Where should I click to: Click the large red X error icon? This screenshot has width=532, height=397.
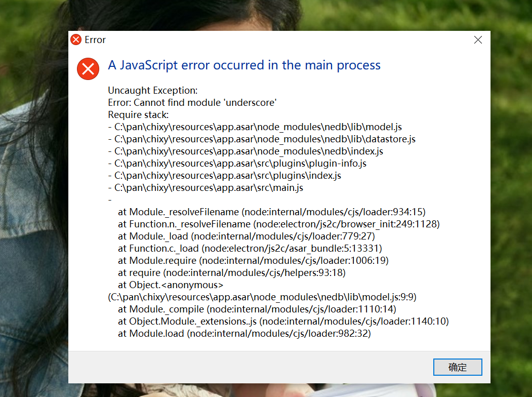(x=88, y=69)
